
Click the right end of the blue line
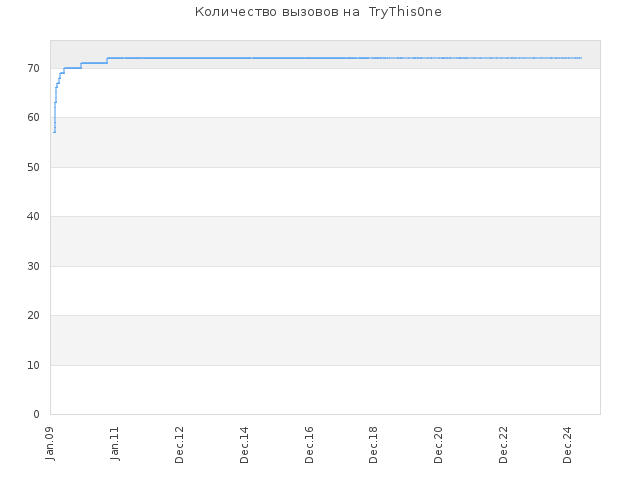581,58
